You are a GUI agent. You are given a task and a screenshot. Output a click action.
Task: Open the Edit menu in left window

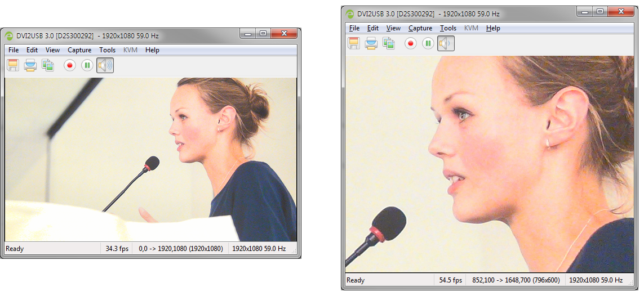pyautogui.click(x=32, y=50)
